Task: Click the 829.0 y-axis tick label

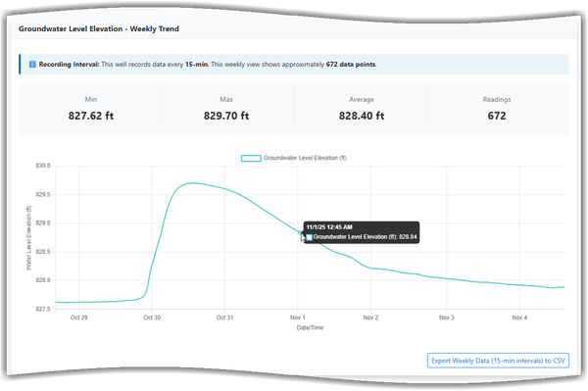Action: pos(43,223)
